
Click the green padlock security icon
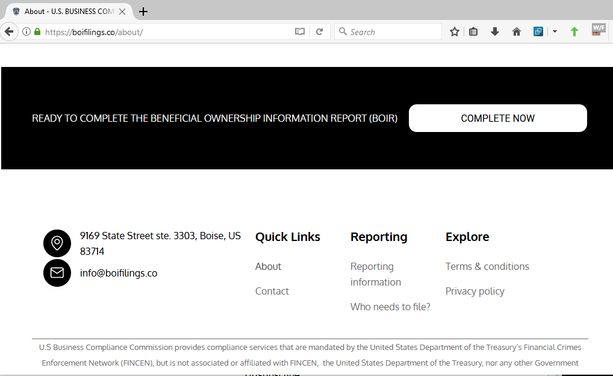[x=37, y=32]
